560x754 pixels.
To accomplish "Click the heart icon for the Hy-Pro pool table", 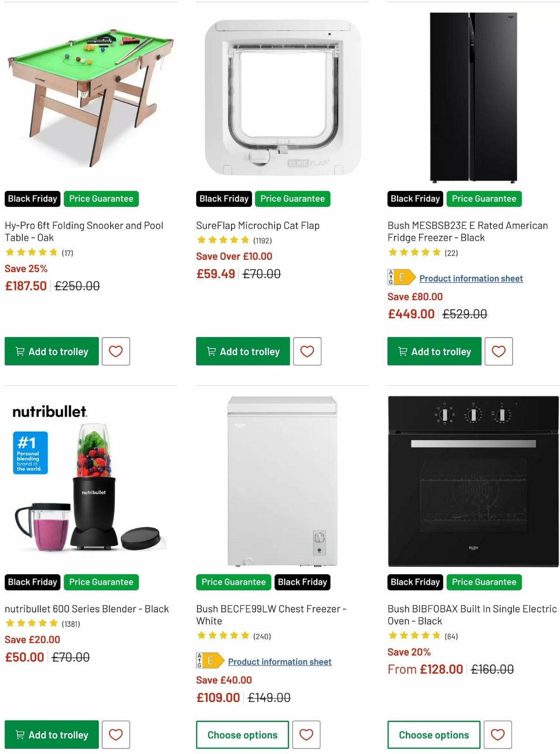I will (x=116, y=352).
